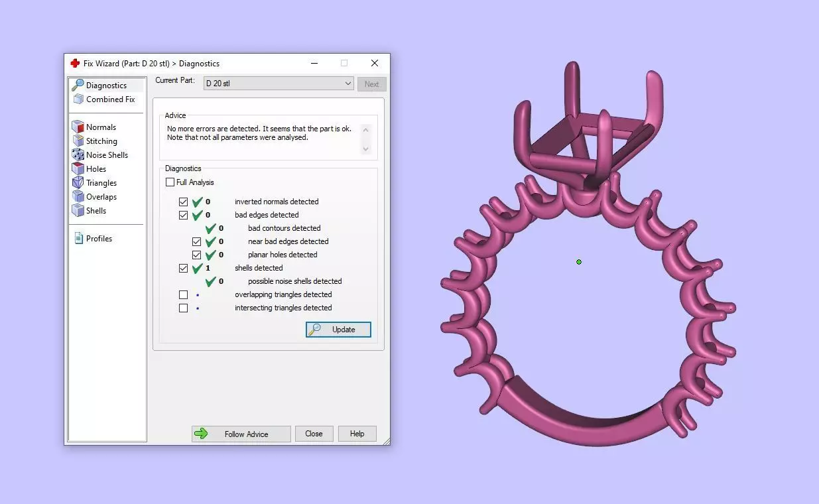Click the 'bad contours detected' text

coord(284,228)
